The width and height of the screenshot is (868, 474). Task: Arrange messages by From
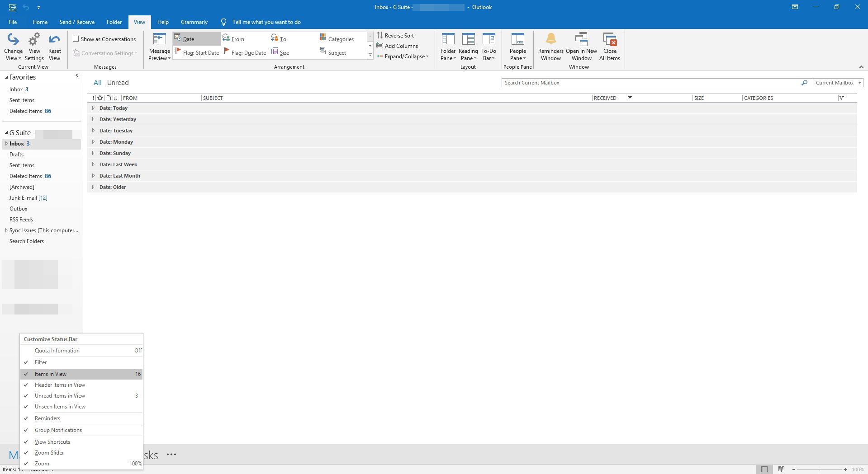point(233,39)
